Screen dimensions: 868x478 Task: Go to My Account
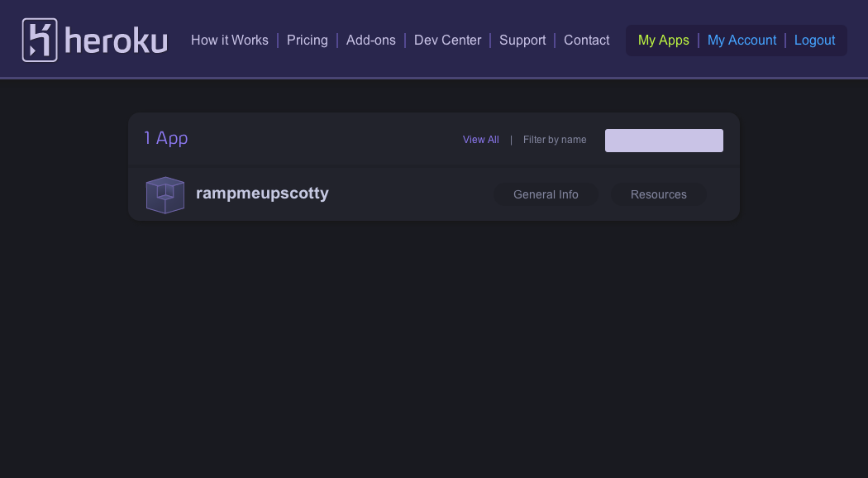(x=742, y=40)
